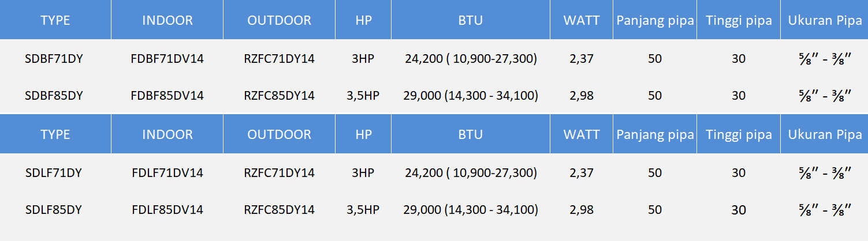This screenshot has width=868, height=241.
Task: Click the 24,200 BTU value in the SDBF71DY row
Action: click(471, 59)
